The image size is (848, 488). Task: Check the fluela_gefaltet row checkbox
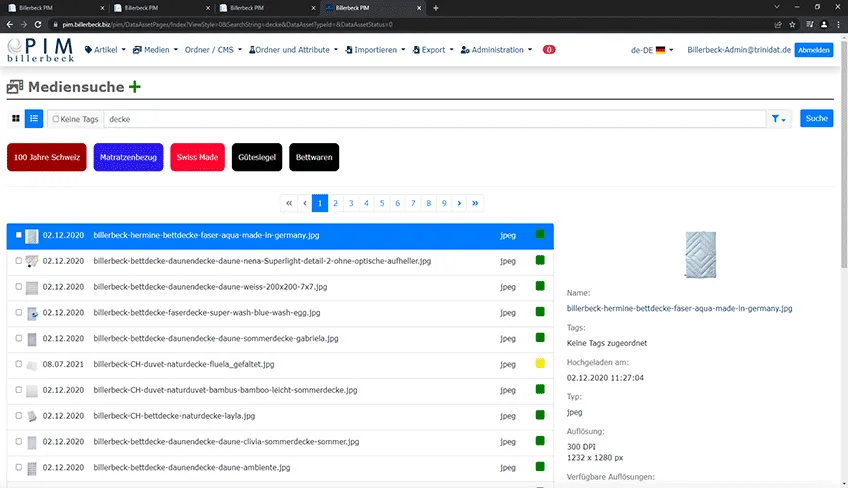(x=18, y=364)
